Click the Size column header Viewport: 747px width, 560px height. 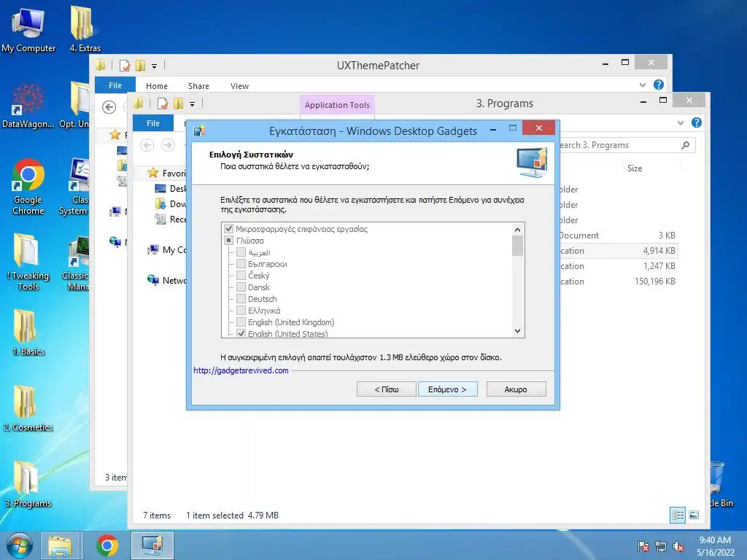[x=634, y=168]
